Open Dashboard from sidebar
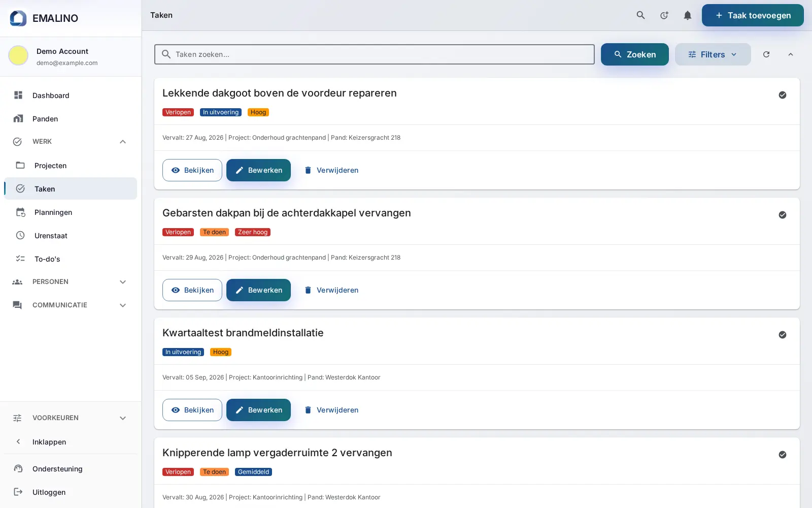This screenshot has height=508, width=812. pyautogui.click(x=71, y=96)
